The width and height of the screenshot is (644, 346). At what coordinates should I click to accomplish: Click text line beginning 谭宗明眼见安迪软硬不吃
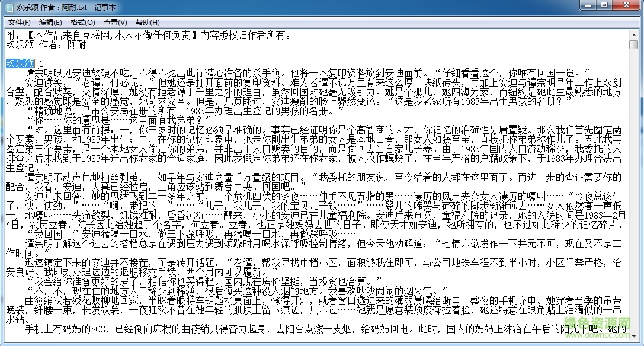pyautogui.click(x=308, y=73)
